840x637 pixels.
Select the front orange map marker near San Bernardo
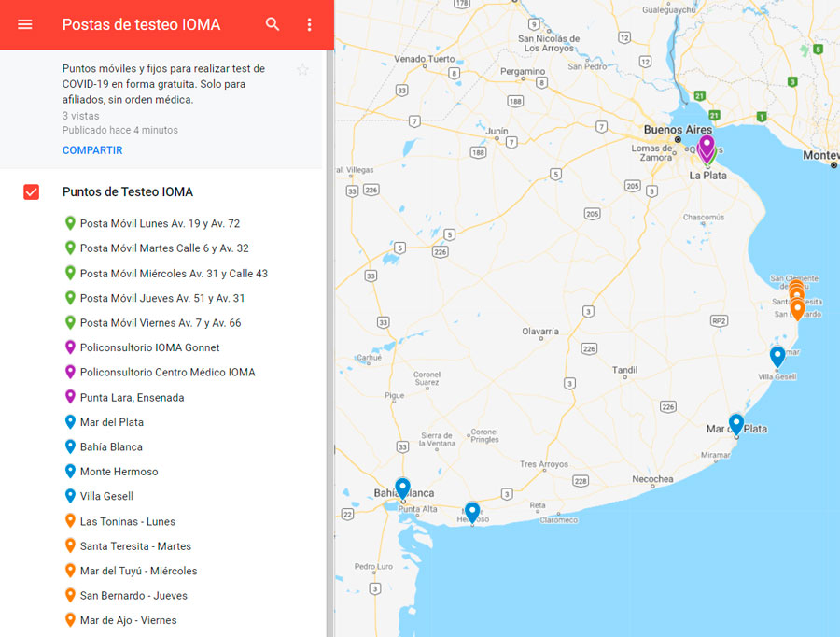pos(797,309)
